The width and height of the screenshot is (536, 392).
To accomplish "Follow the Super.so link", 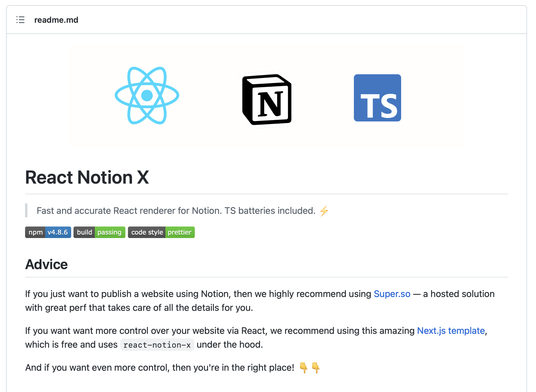I will [392, 294].
